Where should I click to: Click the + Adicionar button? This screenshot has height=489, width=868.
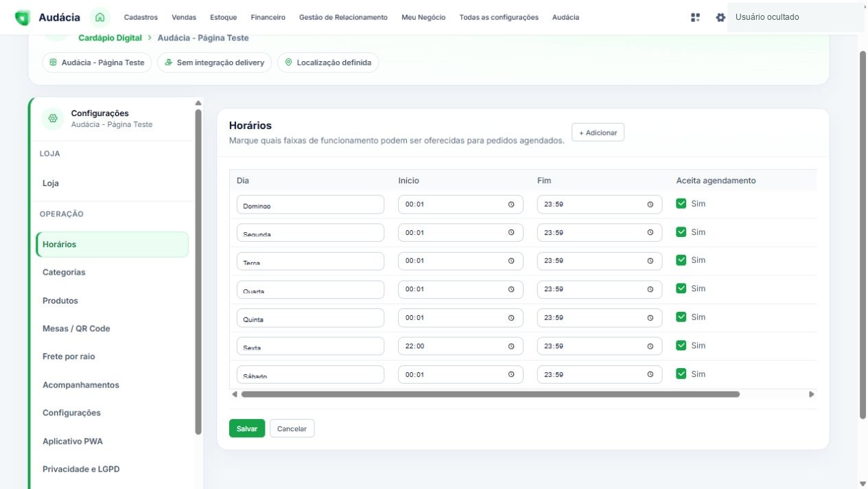pos(598,133)
